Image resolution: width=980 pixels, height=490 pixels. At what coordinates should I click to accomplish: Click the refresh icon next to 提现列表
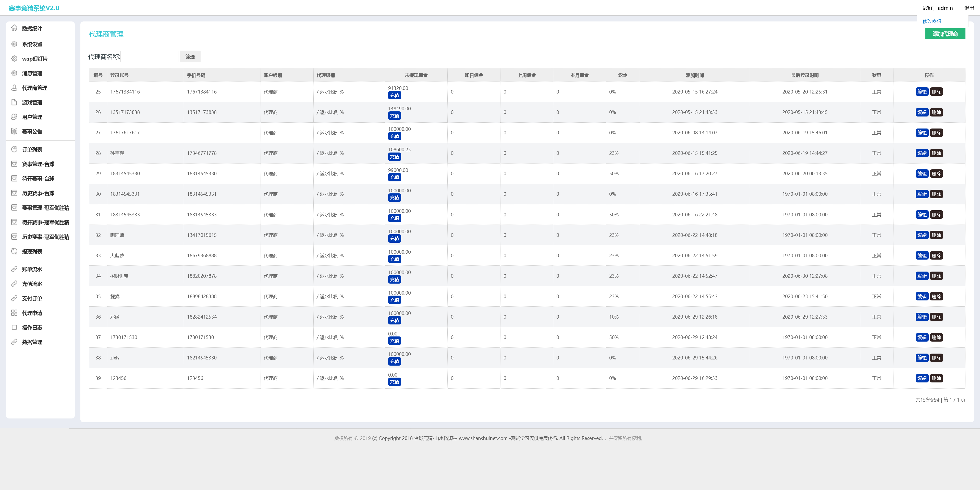coord(14,251)
